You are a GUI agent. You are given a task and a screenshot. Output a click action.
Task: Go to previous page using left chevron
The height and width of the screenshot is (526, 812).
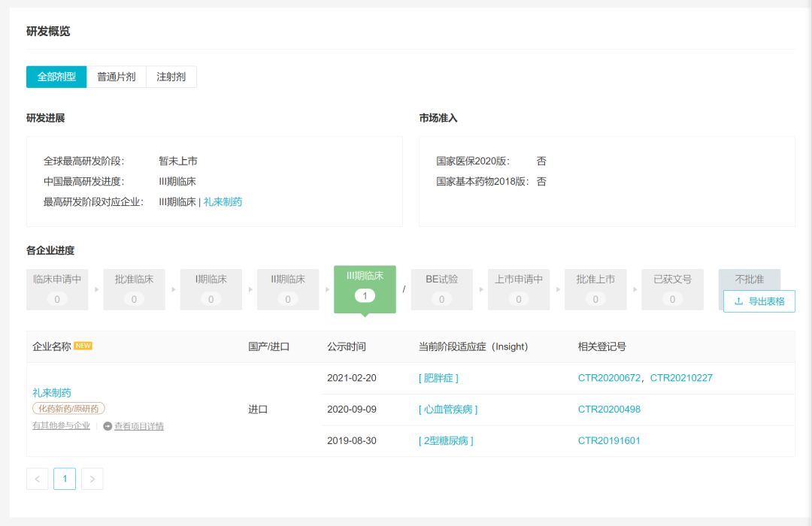38,479
